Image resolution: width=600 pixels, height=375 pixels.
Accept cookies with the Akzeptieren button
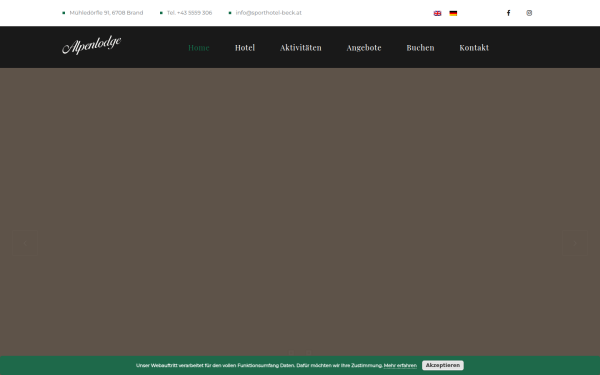tap(443, 365)
